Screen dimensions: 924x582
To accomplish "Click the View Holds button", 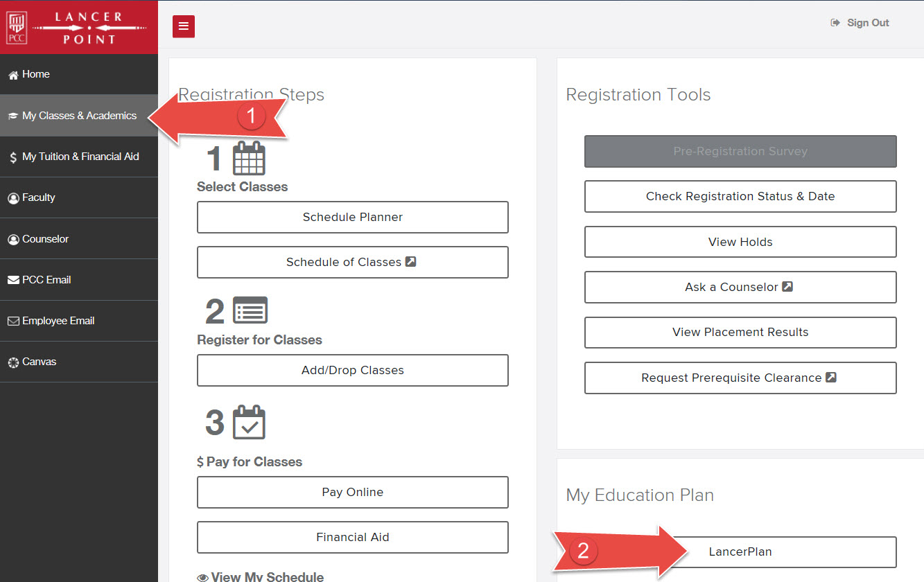I will (x=740, y=242).
